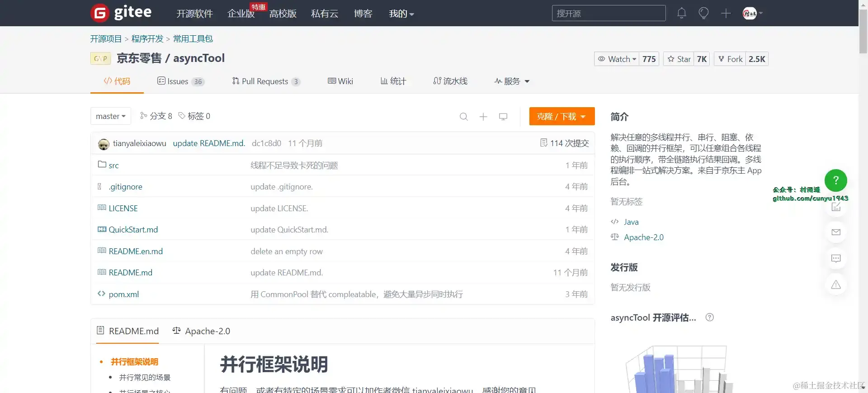This screenshot has height=393, width=868.
Task: Open 博客 in the top navigation
Action: tap(363, 14)
